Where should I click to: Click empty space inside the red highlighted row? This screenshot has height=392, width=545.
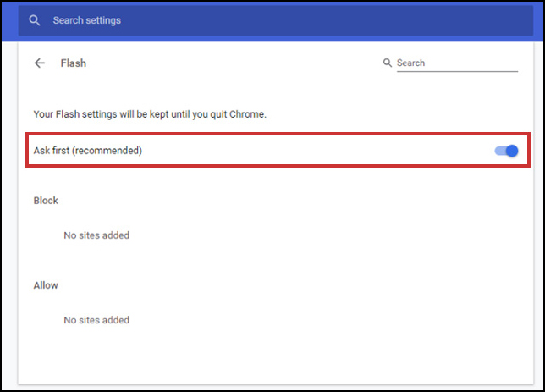(313, 151)
